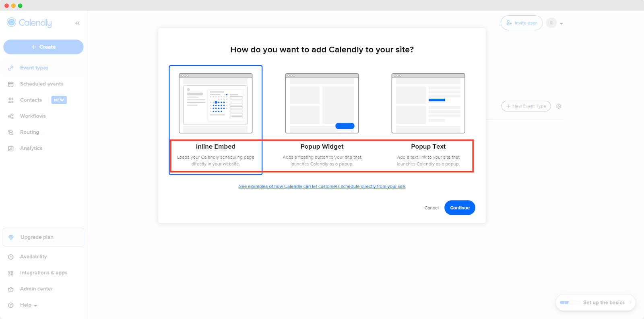Click the NEW badge beside Contacts
Image resolution: width=644 pixels, height=319 pixels.
59,100
